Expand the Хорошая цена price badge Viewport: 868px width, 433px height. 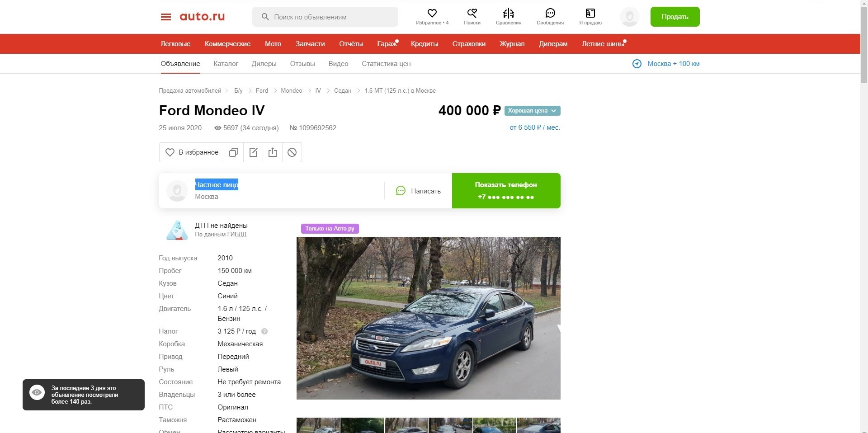click(x=533, y=111)
